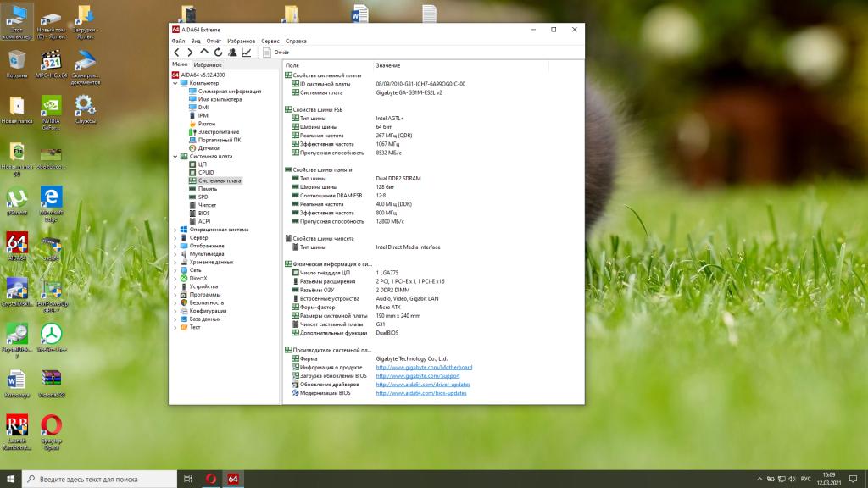Click the Отчёт report button in toolbar
The width and height of the screenshot is (868, 488).
[x=275, y=52]
